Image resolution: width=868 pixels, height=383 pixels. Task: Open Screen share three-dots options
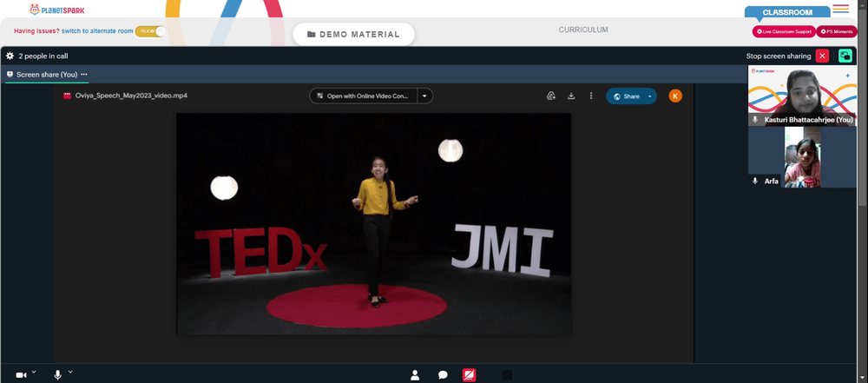click(83, 75)
